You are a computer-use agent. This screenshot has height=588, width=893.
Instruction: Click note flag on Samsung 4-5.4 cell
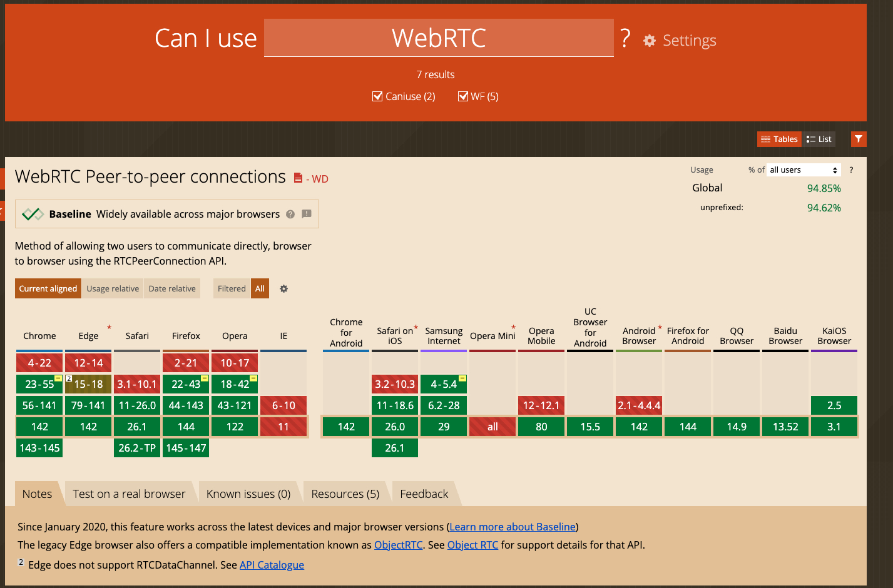(462, 378)
